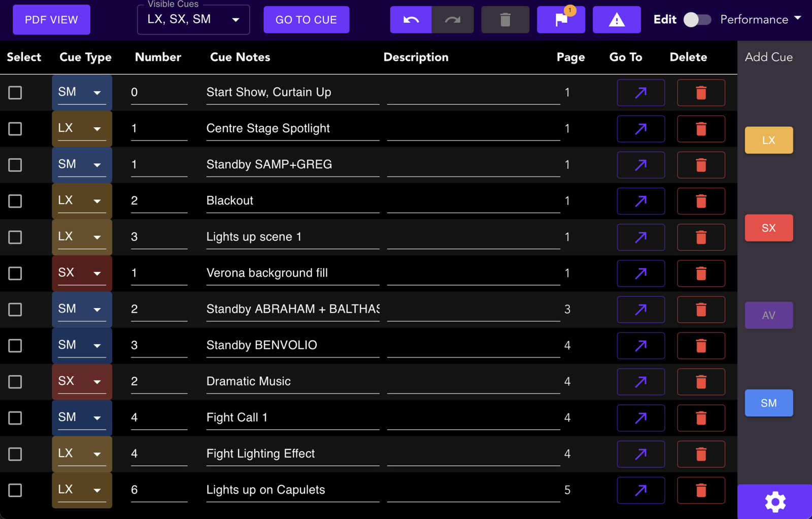The width and height of the screenshot is (812, 519).
Task: Add a new SX cue
Action: [768, 228]
